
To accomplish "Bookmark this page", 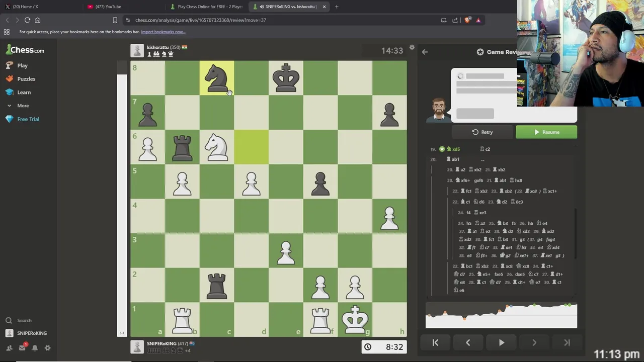I will 115,20.
